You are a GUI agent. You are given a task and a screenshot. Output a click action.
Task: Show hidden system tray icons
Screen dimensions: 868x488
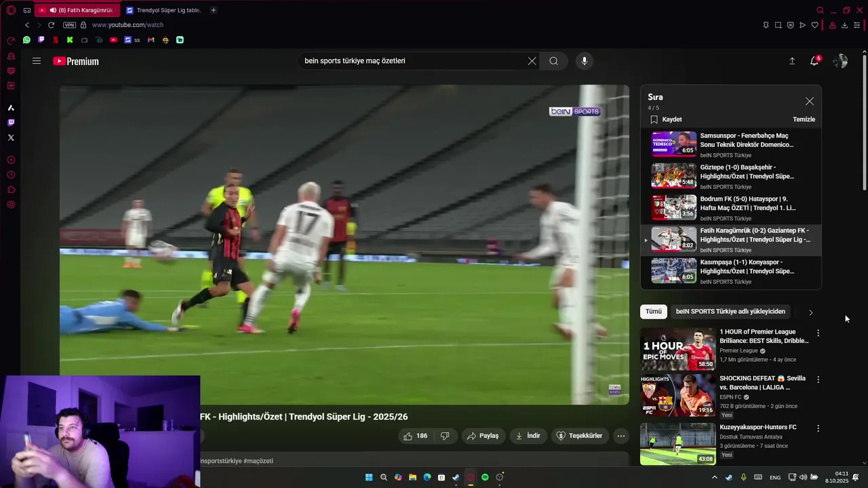pyautogui.click(x=714, y=477)
